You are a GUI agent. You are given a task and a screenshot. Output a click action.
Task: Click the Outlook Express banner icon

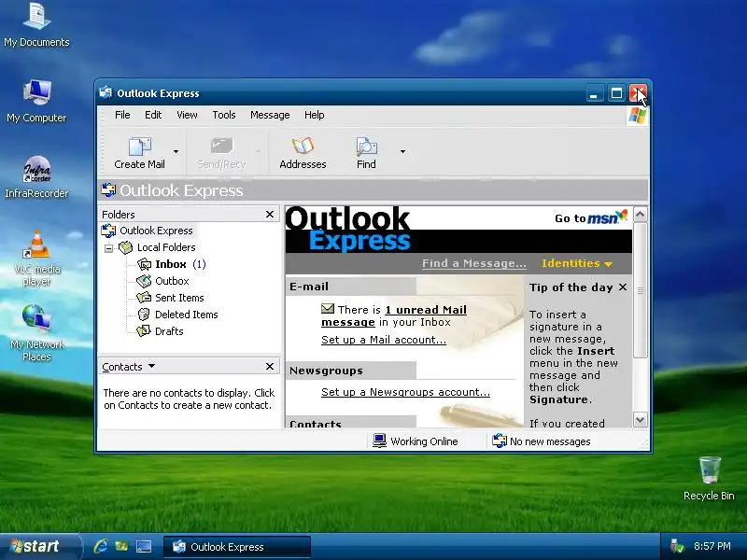click(108, 190)
